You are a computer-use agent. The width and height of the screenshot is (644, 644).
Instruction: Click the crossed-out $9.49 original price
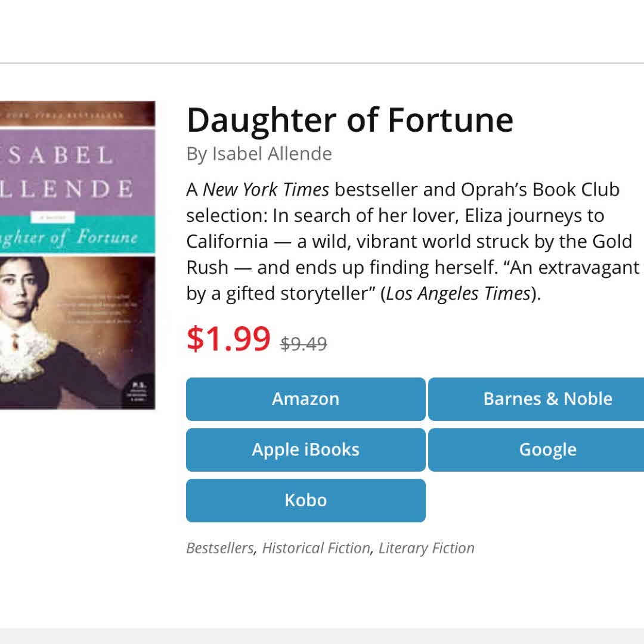304,344
